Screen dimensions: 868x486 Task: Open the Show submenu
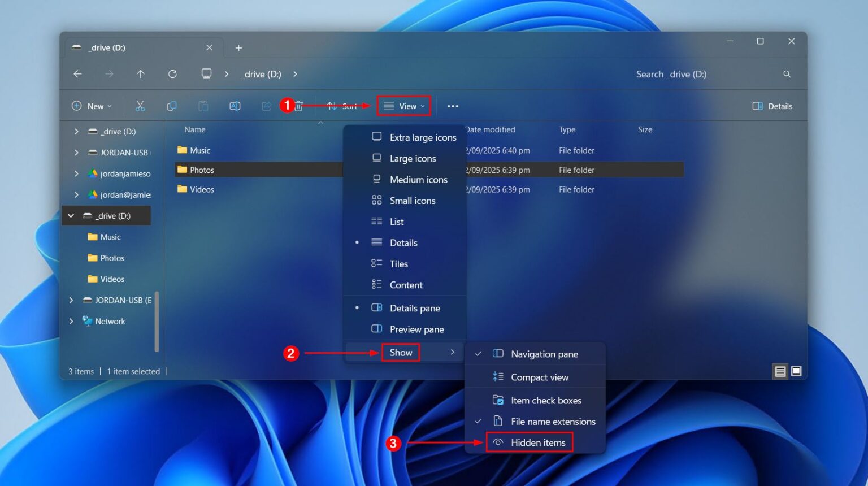[401, 352]
